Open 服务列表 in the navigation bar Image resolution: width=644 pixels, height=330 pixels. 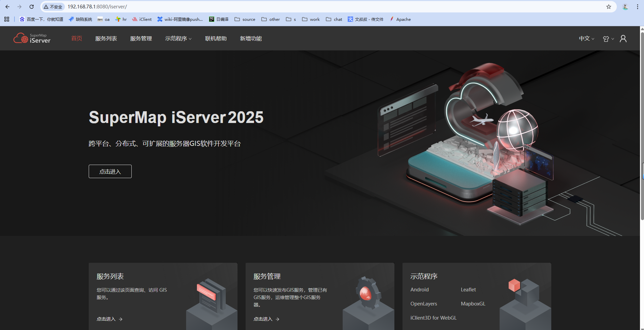[x=106, y=39]
